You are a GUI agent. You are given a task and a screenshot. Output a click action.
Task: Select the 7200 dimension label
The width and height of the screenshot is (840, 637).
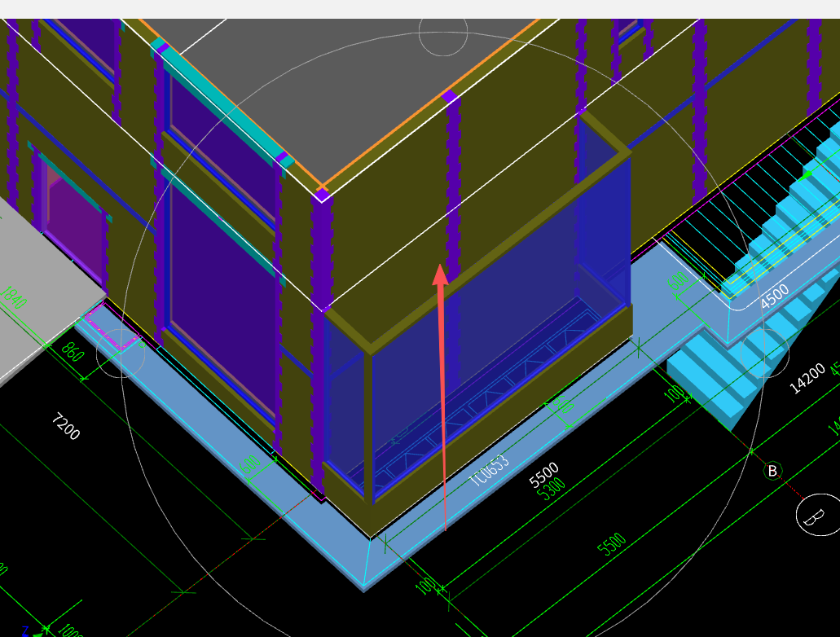[66, 427]
